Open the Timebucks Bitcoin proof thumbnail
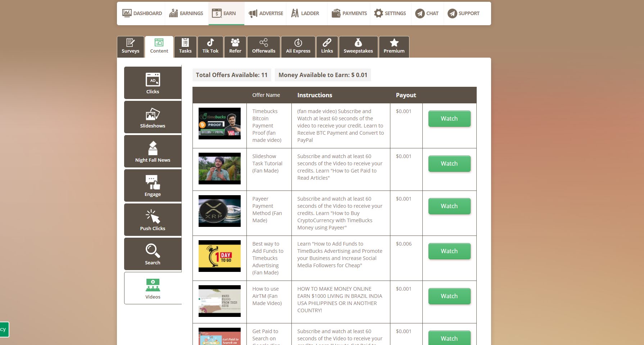Screen dimensions: 644x345 click(219, 124)
